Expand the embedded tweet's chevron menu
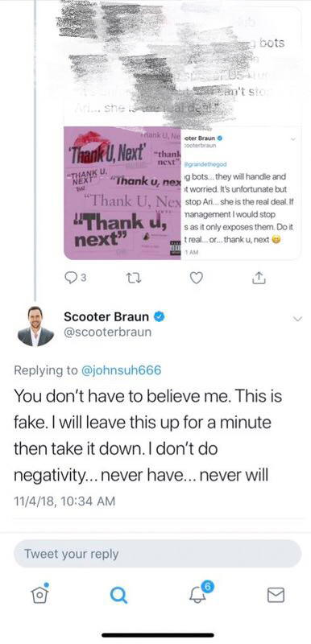311x644 pixels. click(293, 139)
